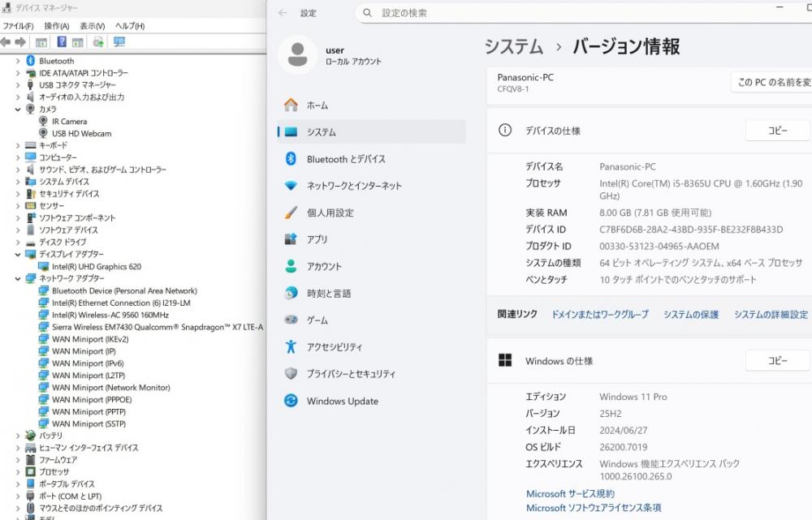Open Bluetooth とデバイス in Settings sidebar
This screenshot has width=812, height=520.
pyautogui.click(x=345, y=159)
